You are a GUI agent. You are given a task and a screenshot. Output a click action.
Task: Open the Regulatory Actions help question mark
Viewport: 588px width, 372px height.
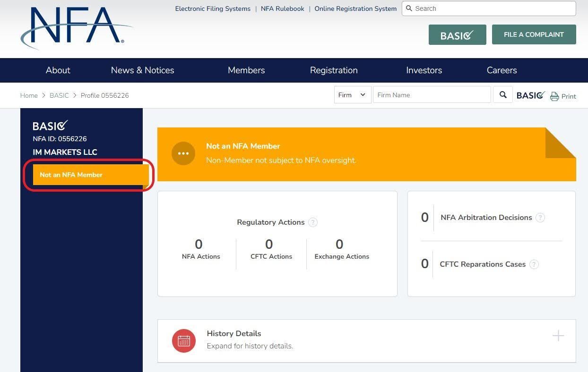pos(313,222)
